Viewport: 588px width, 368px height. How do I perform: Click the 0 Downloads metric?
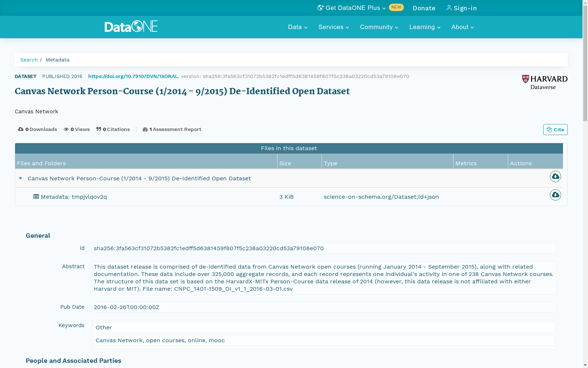(x=37, y=129)
